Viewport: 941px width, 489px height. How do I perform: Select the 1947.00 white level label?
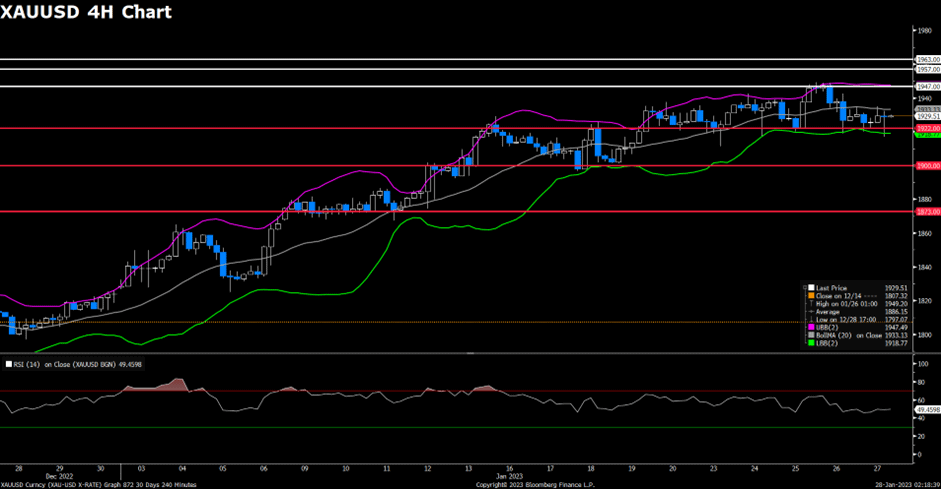(928, 87)
